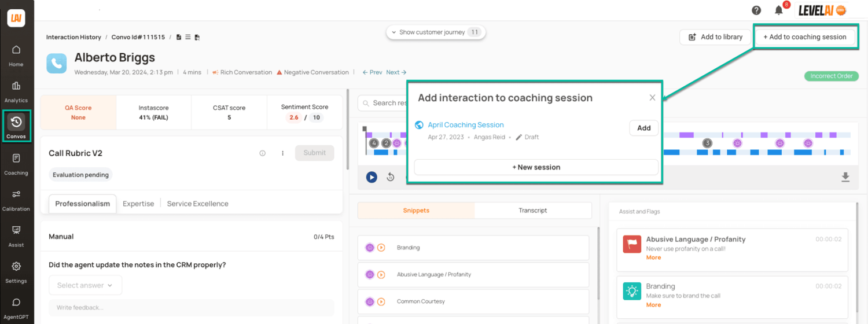Click timeline marker numbered 4
This screenshot has width=868, height=324.
(x=374, y=143)
